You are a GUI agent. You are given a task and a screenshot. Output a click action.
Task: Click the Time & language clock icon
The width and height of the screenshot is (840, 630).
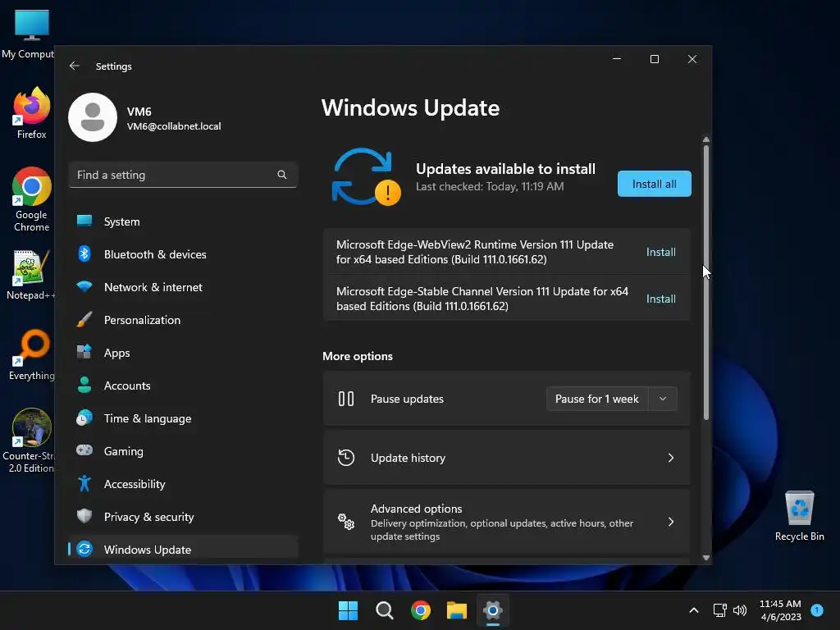84,418
